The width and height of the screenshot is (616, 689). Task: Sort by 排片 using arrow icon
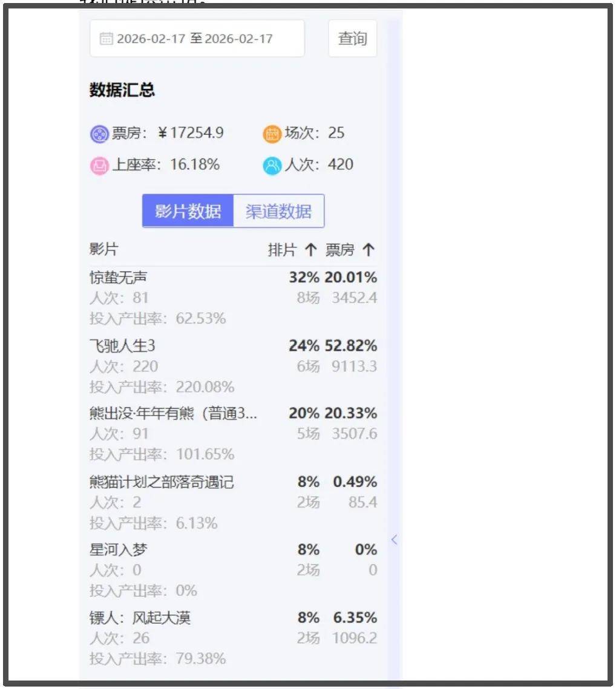tap(311, 250)
